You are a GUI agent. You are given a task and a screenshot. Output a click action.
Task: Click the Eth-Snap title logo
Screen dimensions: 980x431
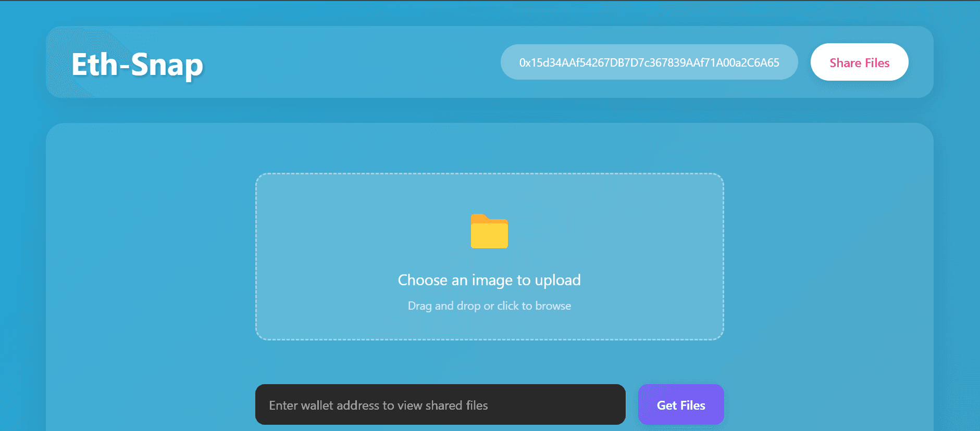coord(137,65)
